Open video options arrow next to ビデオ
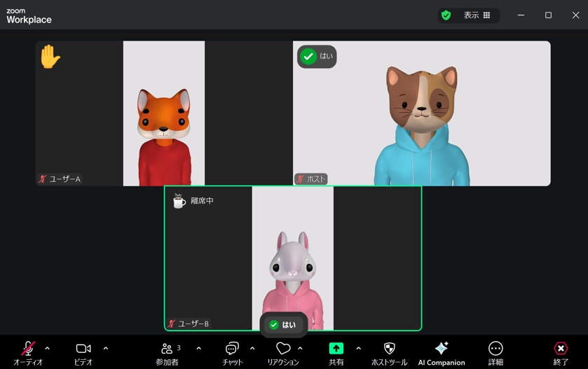Screen dimensions: 588x369 coord(106,349)
